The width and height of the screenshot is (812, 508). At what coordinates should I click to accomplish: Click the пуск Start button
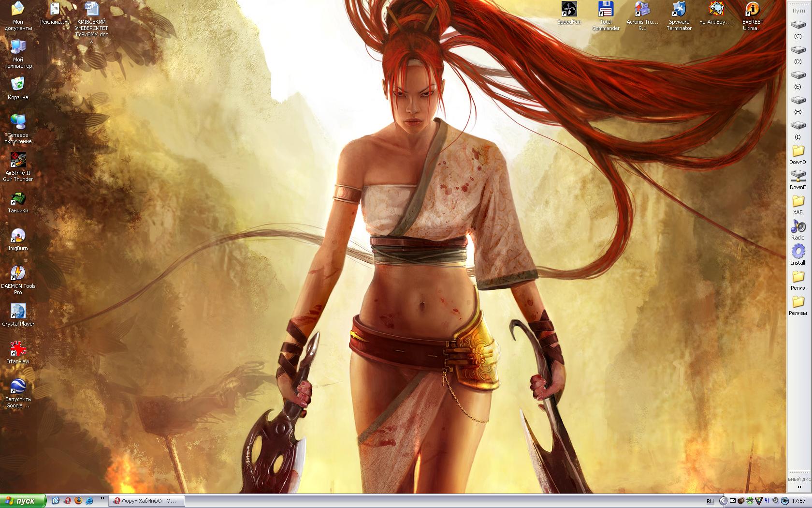click(x=23, y=501)
